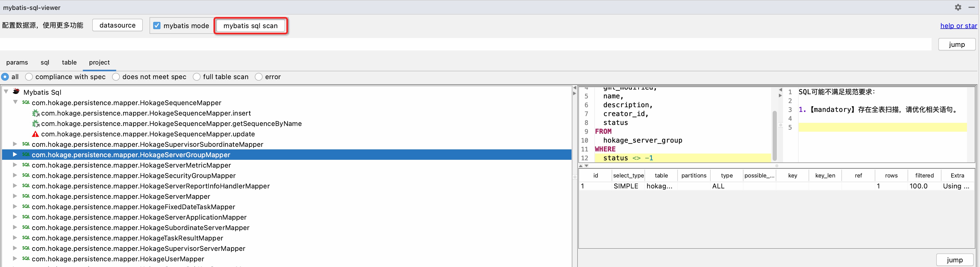Click green icon of getSequenceByName
980x267 pixels.
coord(36,123)
